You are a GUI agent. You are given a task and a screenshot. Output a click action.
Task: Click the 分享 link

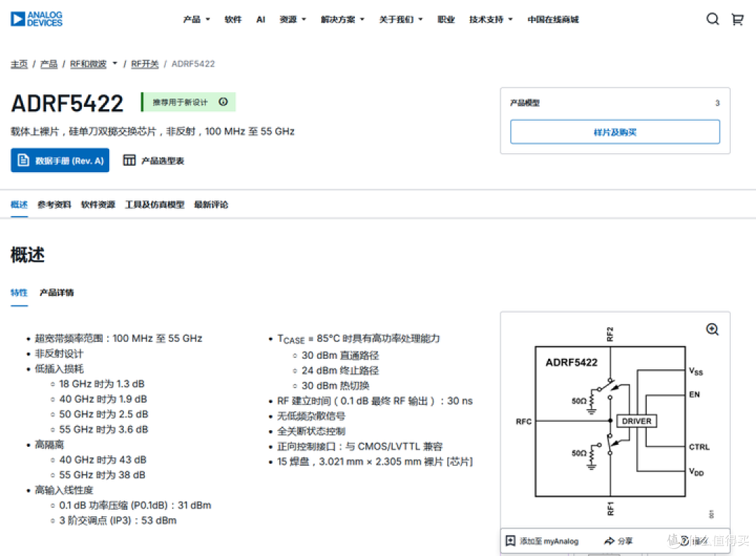pyautogui.click(x=625, y=541)
